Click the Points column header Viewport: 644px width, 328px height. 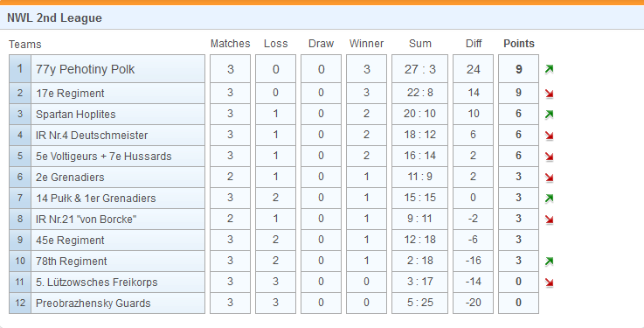pos(519,44)
